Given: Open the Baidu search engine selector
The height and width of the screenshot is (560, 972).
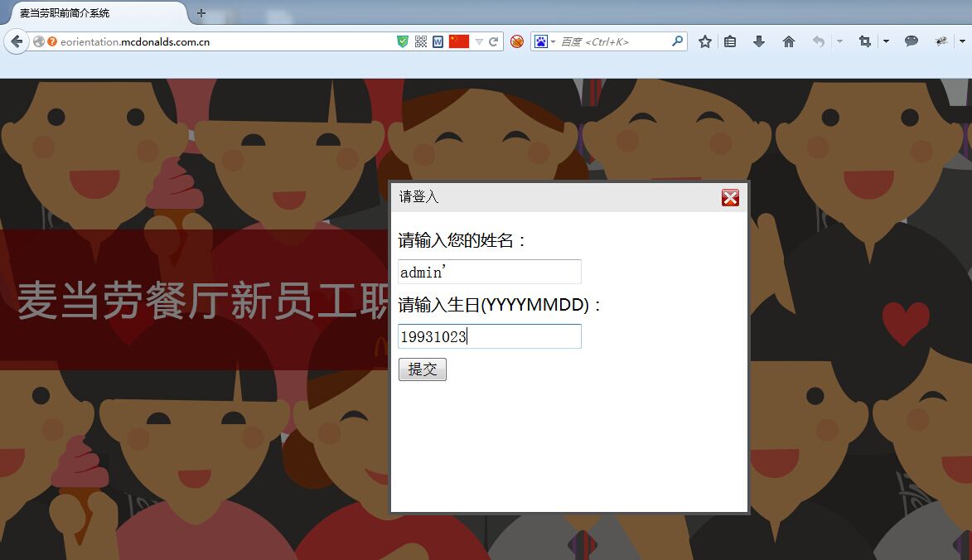Looking at the screenshot, I should click(x=544, y=41).
